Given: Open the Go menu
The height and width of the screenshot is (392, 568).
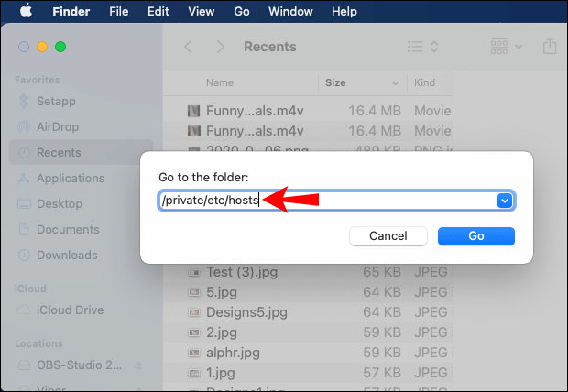Looking at the screenshot, I should pyautogui.click(x=242, y=12).
